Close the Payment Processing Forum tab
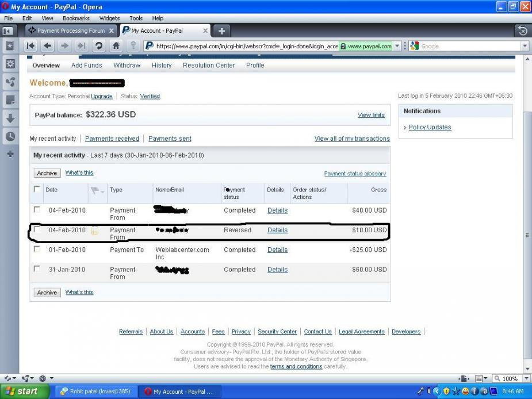 pos(111,31)
